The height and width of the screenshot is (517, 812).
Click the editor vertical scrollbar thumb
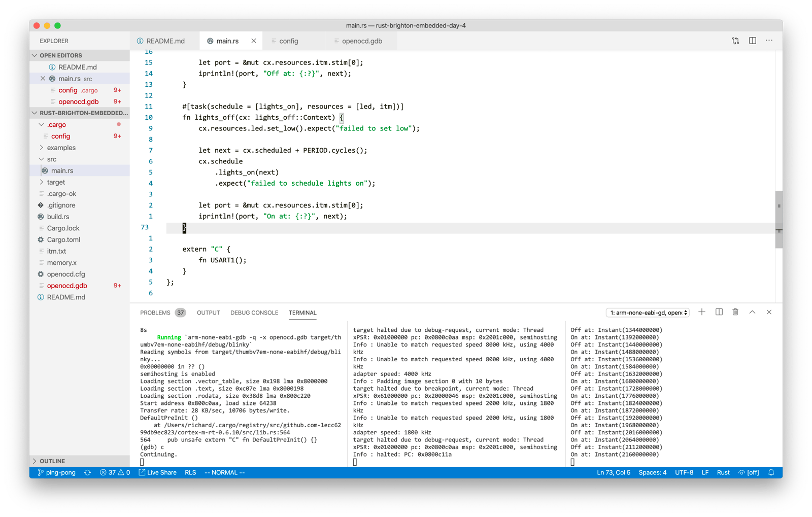coord(779,219)
